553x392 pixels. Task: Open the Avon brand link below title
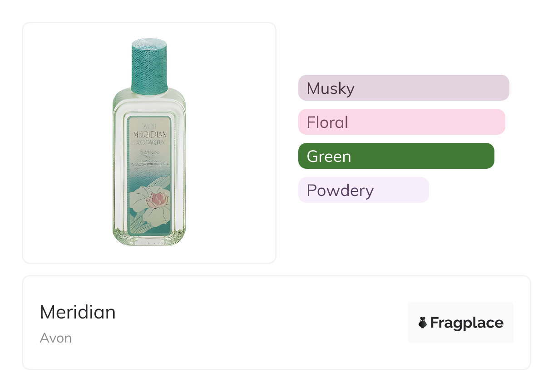(56, 338)
